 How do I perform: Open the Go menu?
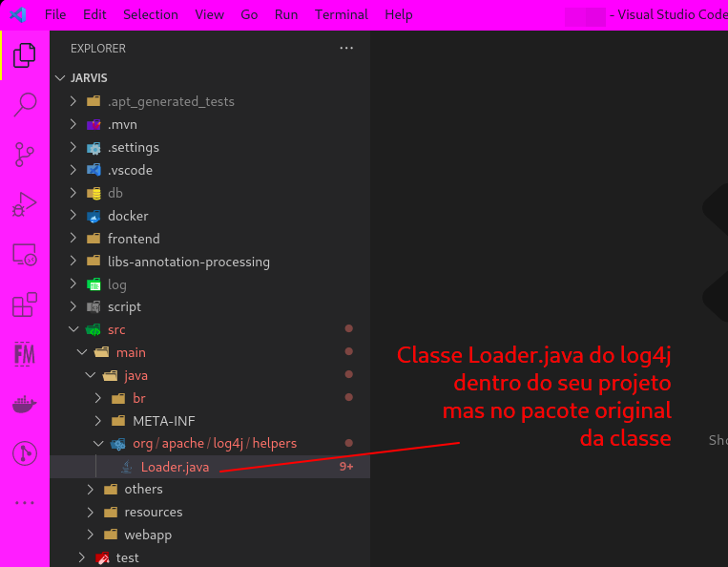[249, 14]
